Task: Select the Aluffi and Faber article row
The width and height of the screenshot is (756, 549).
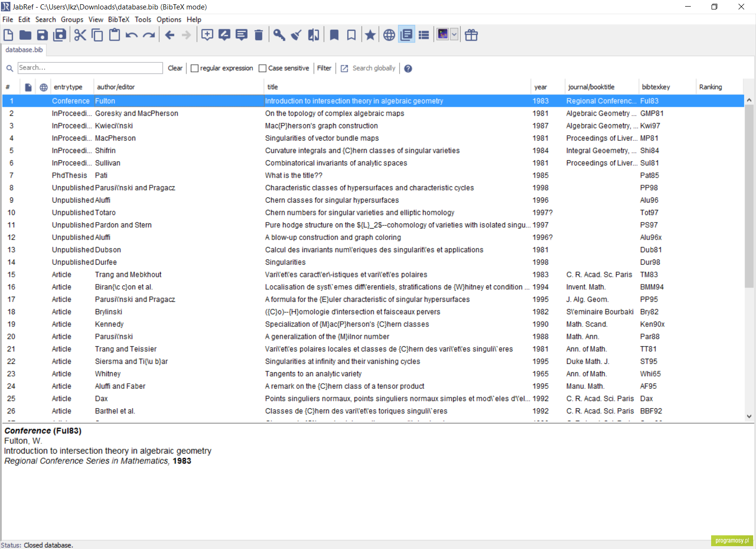Action: click(x=373, y=386)
